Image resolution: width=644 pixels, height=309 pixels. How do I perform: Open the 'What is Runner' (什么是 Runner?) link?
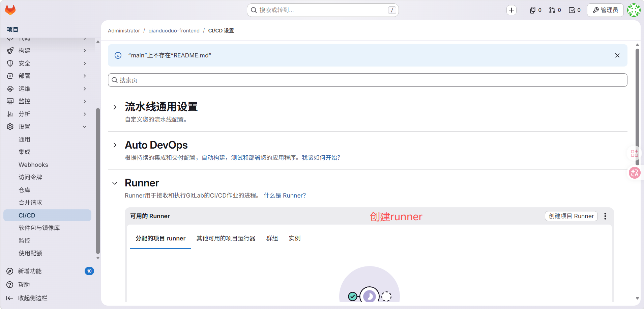coord(285,196)
